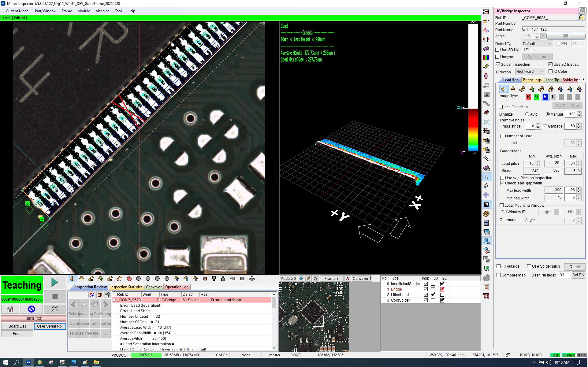Click the robot arm tool icon under serial number

coord(10,309)
